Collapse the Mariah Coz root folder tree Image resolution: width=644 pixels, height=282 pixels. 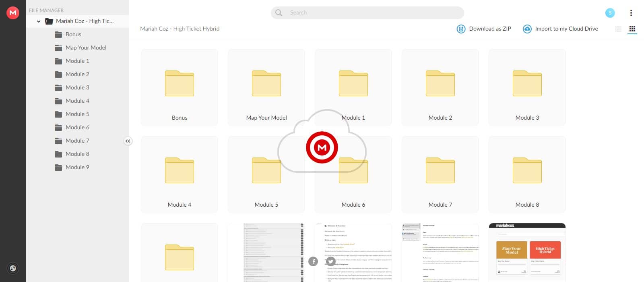click(39, 21)
